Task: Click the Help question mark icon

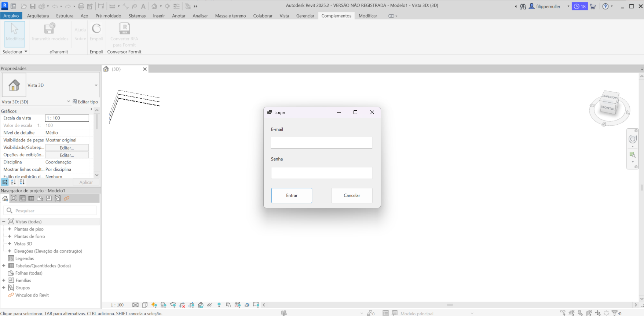Action: click(605, 6)
